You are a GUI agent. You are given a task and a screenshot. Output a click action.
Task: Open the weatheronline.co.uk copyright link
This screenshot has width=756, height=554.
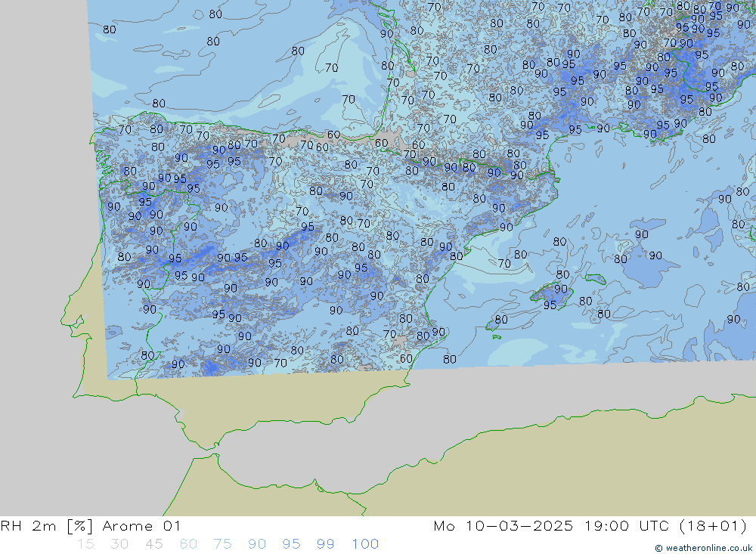pyautogui.click(x=703, y=548)
